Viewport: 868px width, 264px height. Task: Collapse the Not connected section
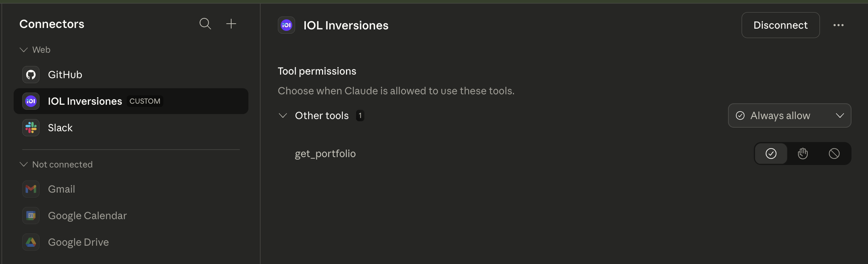[24, 164]
